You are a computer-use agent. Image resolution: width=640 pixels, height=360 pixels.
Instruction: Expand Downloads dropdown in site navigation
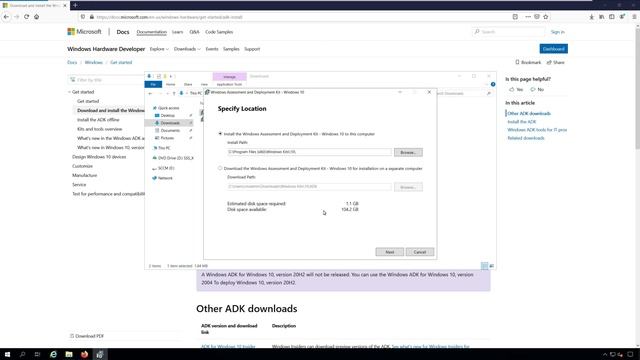(x=187, y=49)
